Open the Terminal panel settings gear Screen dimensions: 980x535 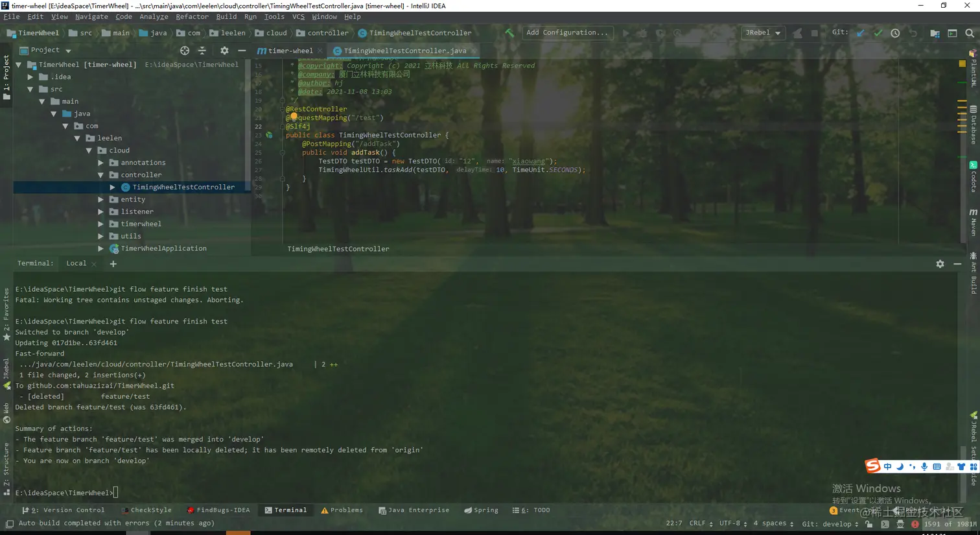(x=940, y=264)
